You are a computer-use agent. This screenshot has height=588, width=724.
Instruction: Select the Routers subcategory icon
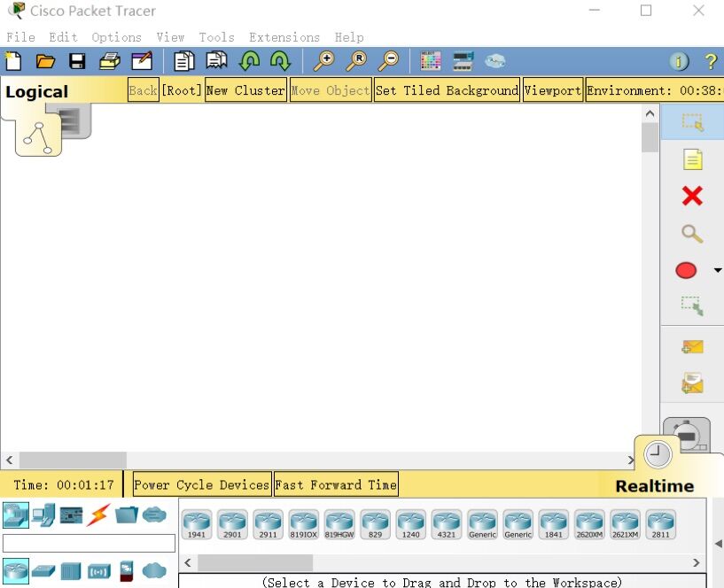click(x=16, y=571)
